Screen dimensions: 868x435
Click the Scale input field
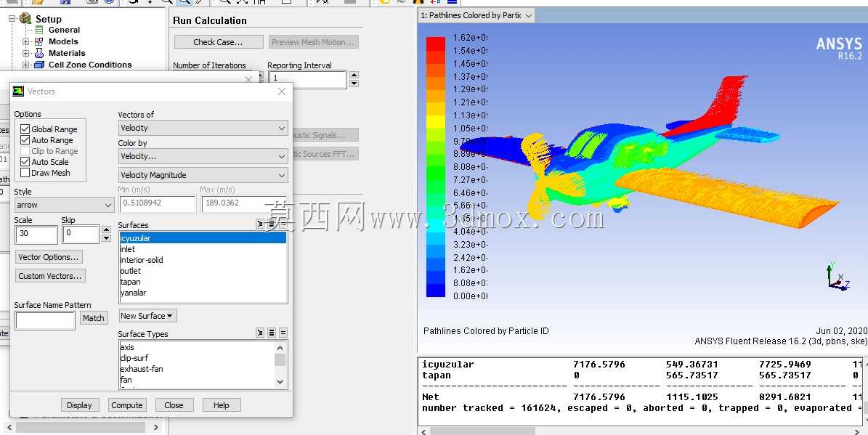36,234
